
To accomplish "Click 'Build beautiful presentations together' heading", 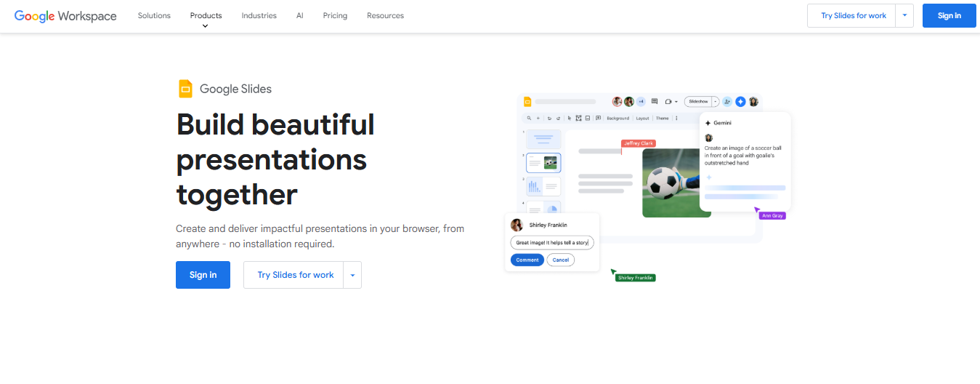I will point(276,159).
